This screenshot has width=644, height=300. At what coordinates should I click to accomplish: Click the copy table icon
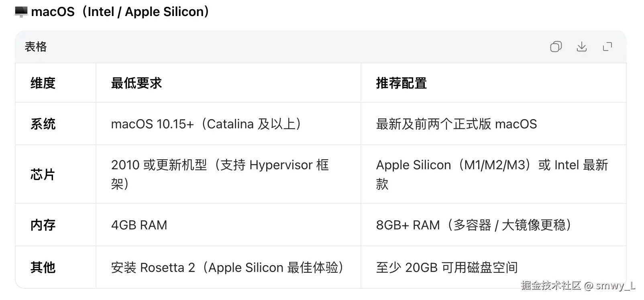556,47
